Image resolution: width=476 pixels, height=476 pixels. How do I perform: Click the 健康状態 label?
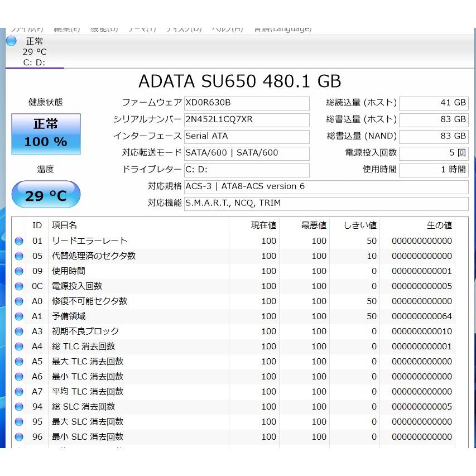point(46,102)
